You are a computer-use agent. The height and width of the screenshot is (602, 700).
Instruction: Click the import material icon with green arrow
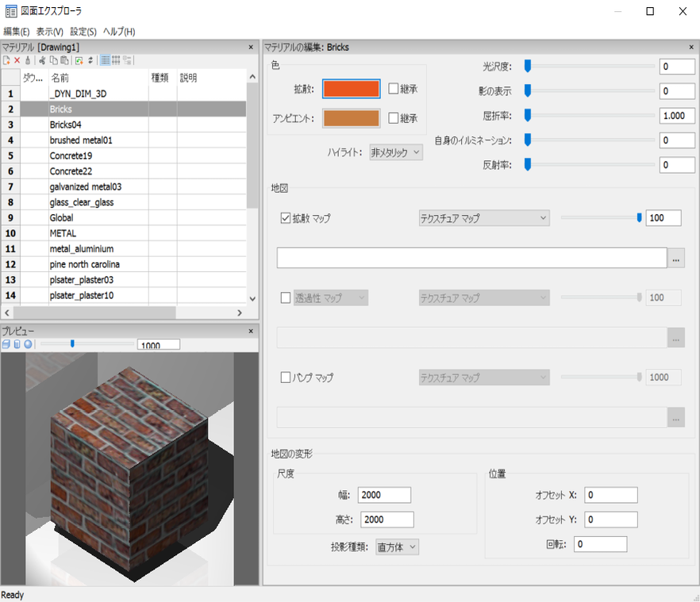(x=79, y=60)
